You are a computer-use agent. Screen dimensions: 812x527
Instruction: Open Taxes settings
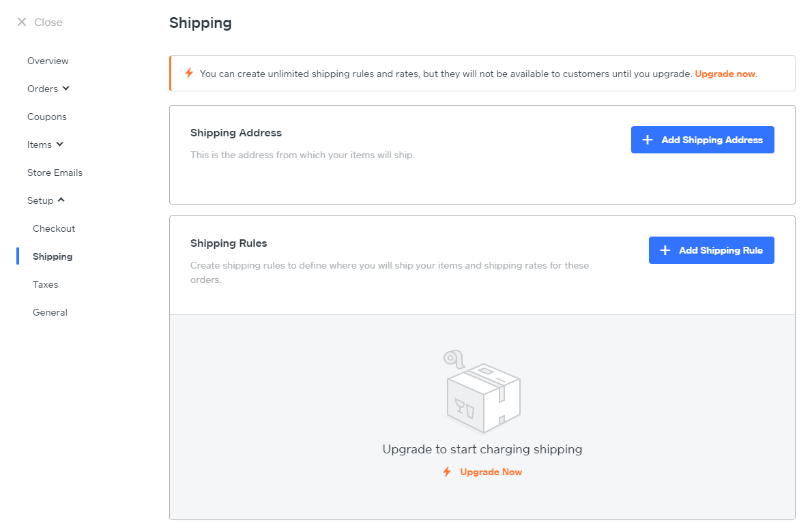point(46,284)
